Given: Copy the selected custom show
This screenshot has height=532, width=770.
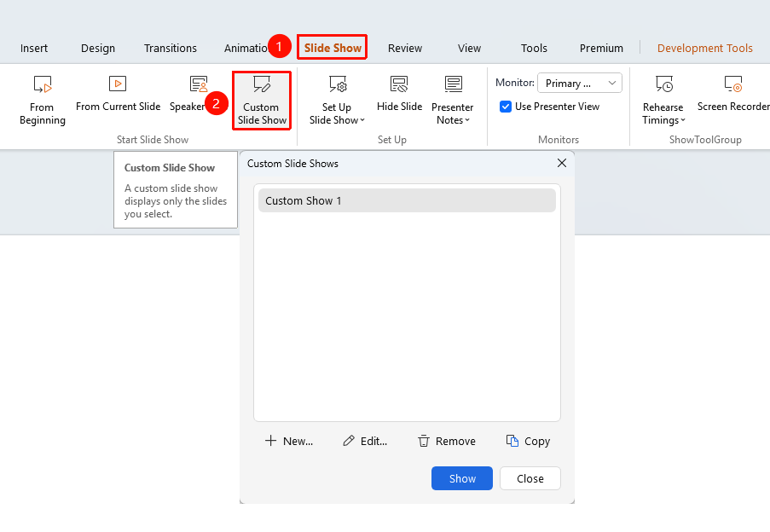Looking at the screenshot, I should 528,442.
